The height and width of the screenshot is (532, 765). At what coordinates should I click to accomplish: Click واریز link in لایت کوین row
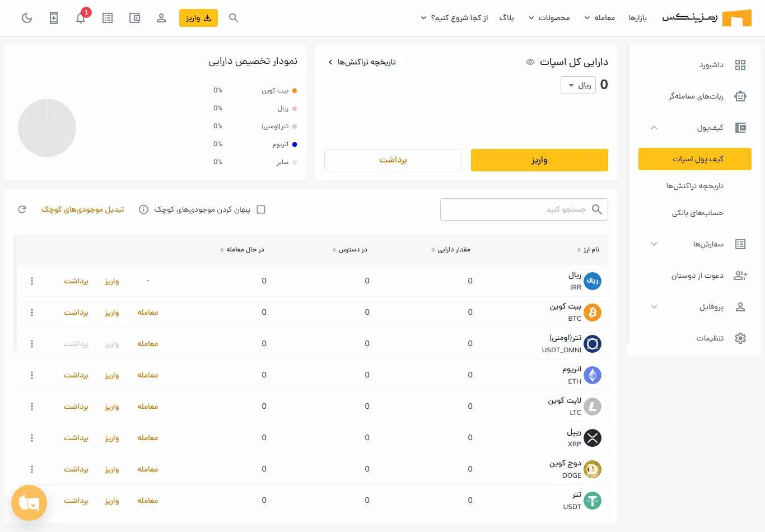112,407
